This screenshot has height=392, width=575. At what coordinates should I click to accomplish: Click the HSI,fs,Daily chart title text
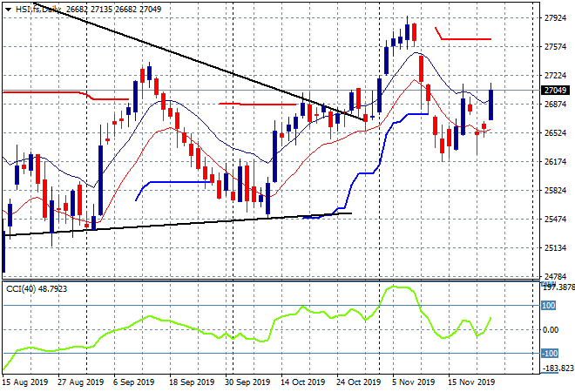(38, 10)
